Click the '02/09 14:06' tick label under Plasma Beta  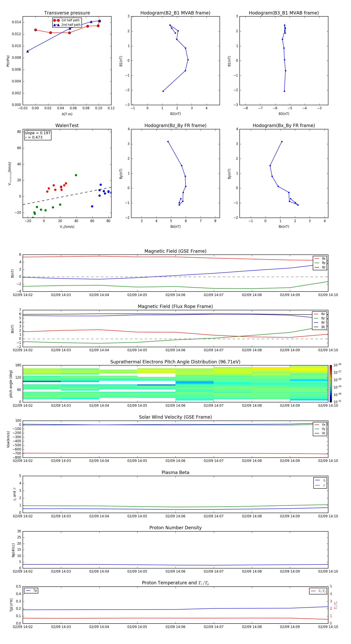tap(175, 516)
